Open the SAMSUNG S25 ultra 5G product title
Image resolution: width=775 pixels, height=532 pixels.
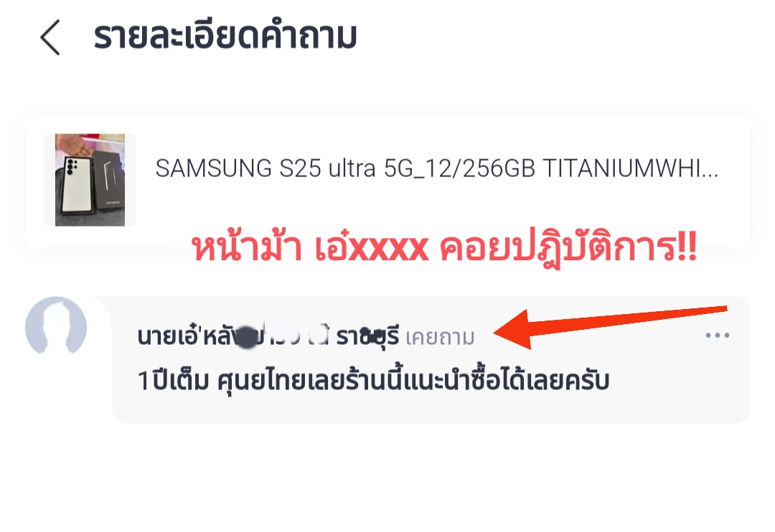click(437, 169)
